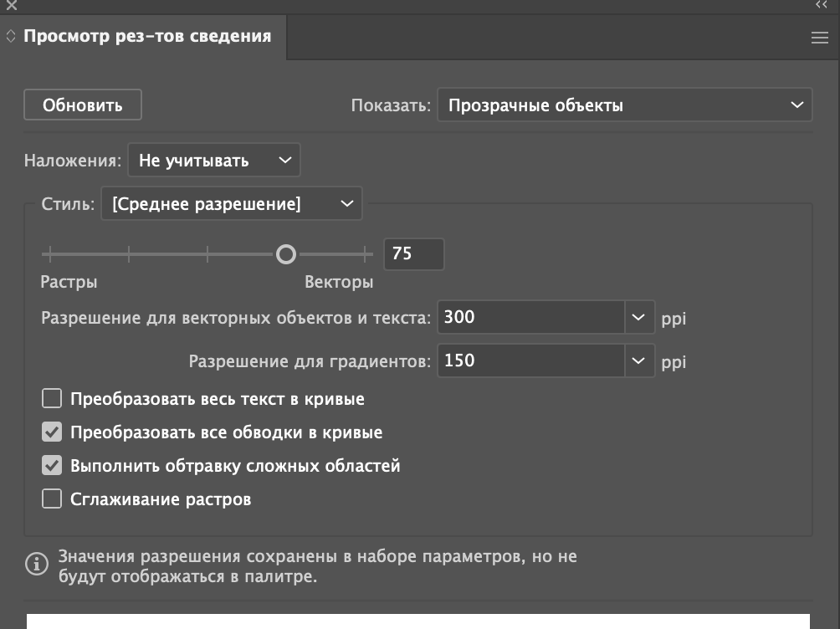Select the 'Просмотр рез-тов сведения' tab
840x629 pixels.
pos(147,37)
